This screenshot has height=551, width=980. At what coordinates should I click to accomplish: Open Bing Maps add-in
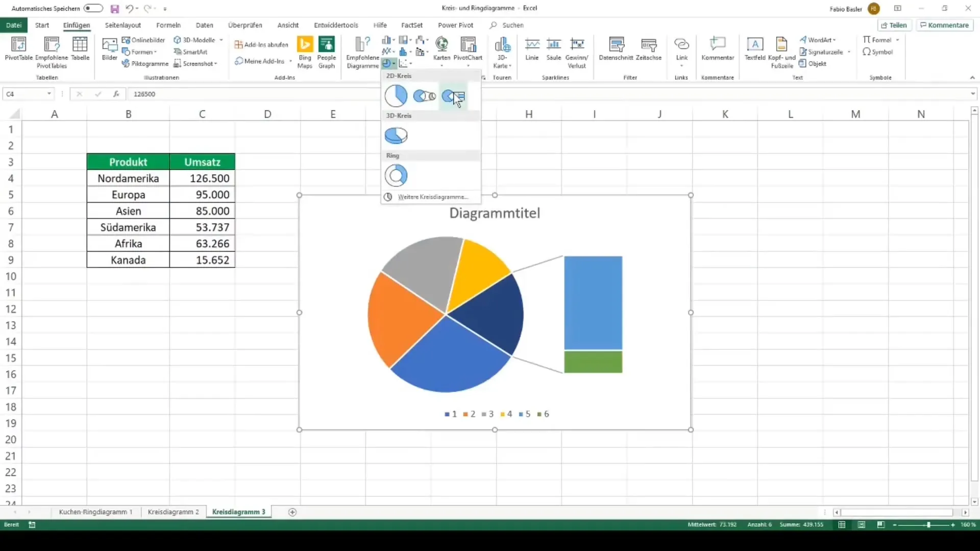point(305,53)
